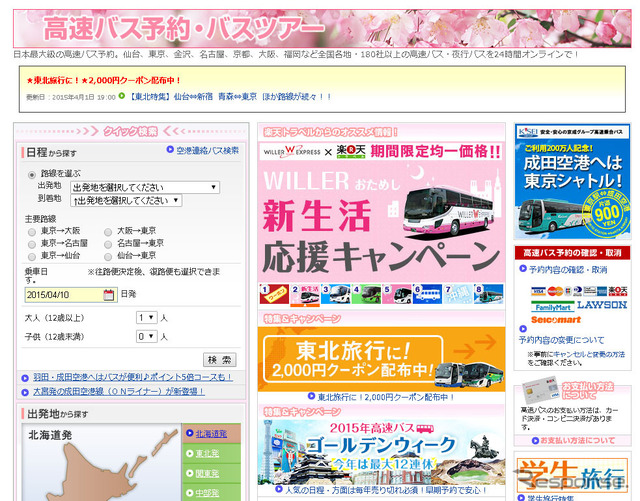The width and height of the screenshot is (640, 501).
Task: Open the 東北旅行に!2,000円クーポン配布中 text link
Action: pyautogui.click(x=386, y=397)
